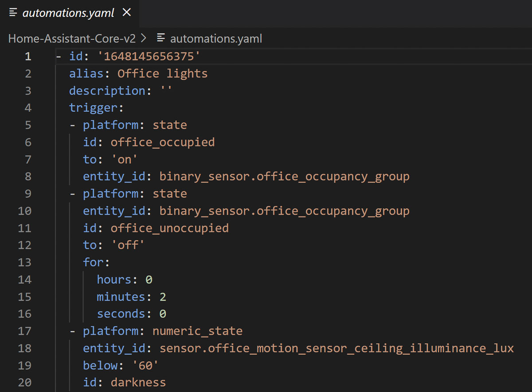Place cursor on the alias: Office lights line

pyautogui.click(x=137, y=73)
